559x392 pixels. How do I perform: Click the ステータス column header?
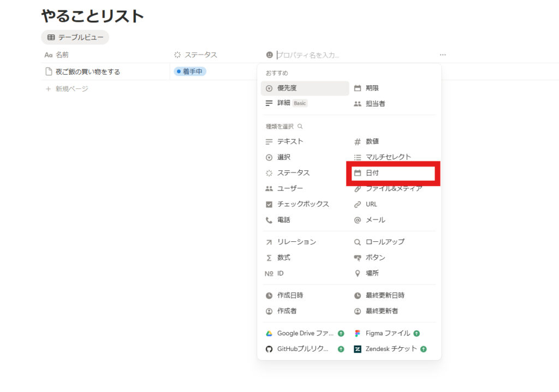(x=200, y=55)
